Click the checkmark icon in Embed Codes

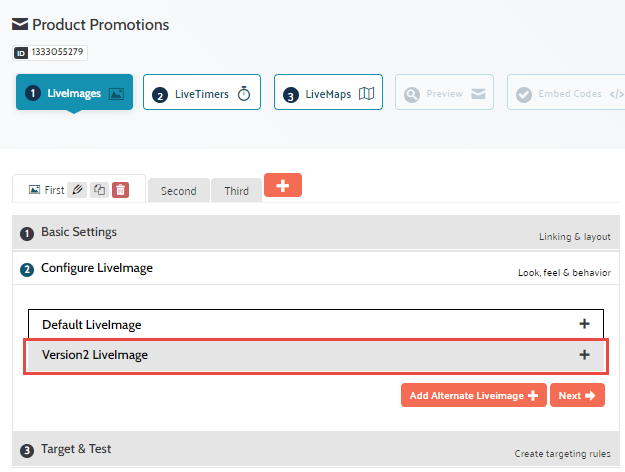pos(524,94)
